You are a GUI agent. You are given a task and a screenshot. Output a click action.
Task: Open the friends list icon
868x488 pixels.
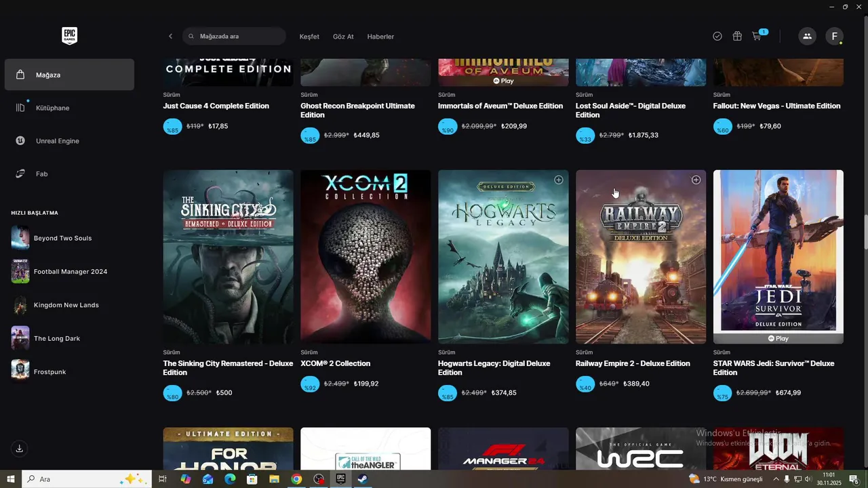click(807, 37)
